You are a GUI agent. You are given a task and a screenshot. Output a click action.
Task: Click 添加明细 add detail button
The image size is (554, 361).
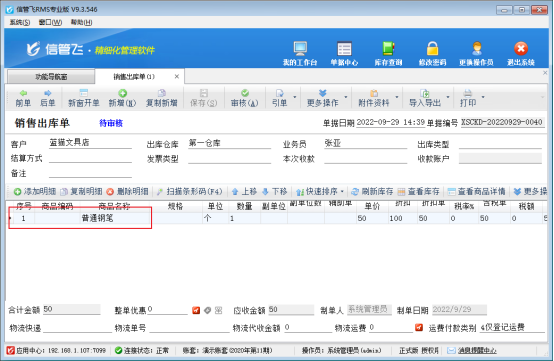click(x=35, y=191)
